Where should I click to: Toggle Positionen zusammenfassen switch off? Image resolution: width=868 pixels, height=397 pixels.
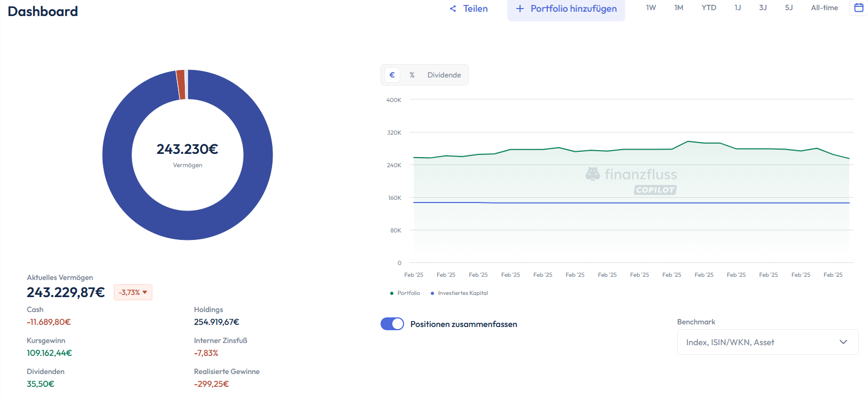(x=392, y=324)
